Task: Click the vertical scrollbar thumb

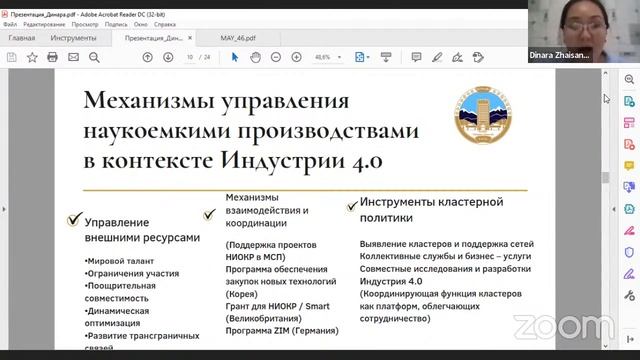Action: tap(605, 177)
